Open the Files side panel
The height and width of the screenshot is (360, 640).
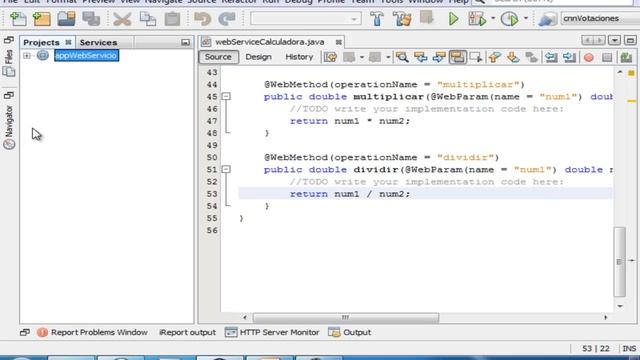9,63
